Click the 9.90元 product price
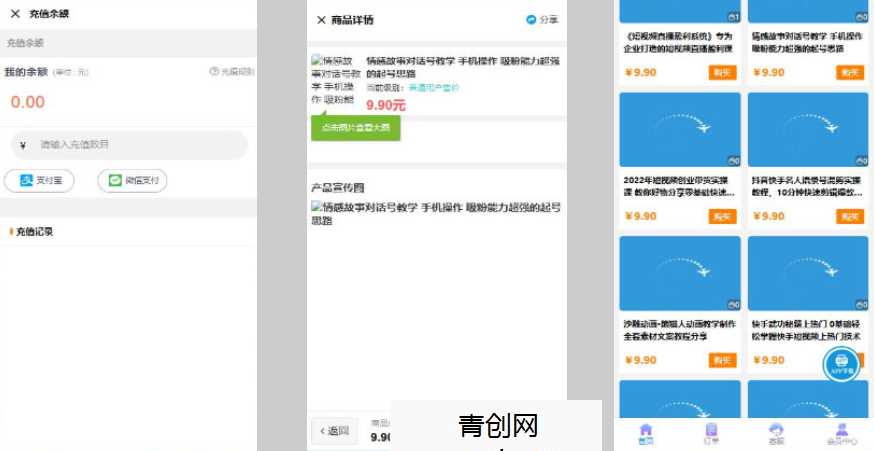Image resolution: width=874 pixels, height=451 pixels. tap(386, 105)
